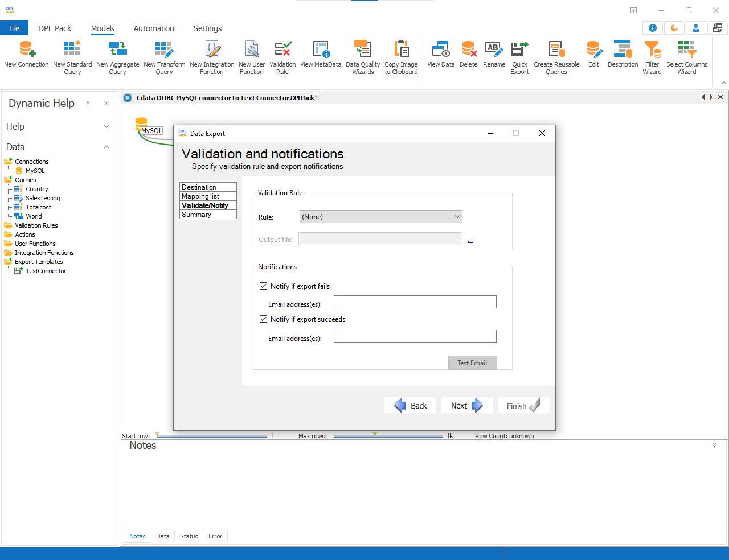Collapse the ribbon using the chevron
The height and width of the screenshot is (560, 729).
pos(724,83)
